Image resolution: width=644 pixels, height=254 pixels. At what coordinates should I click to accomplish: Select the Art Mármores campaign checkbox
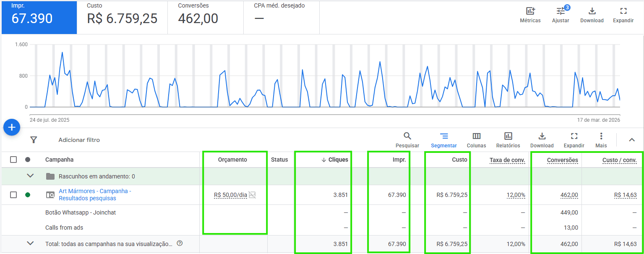click(13, 195)
